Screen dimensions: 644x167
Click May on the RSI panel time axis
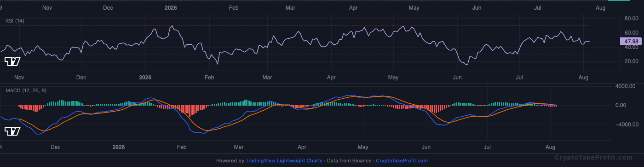tap(393, 78)
